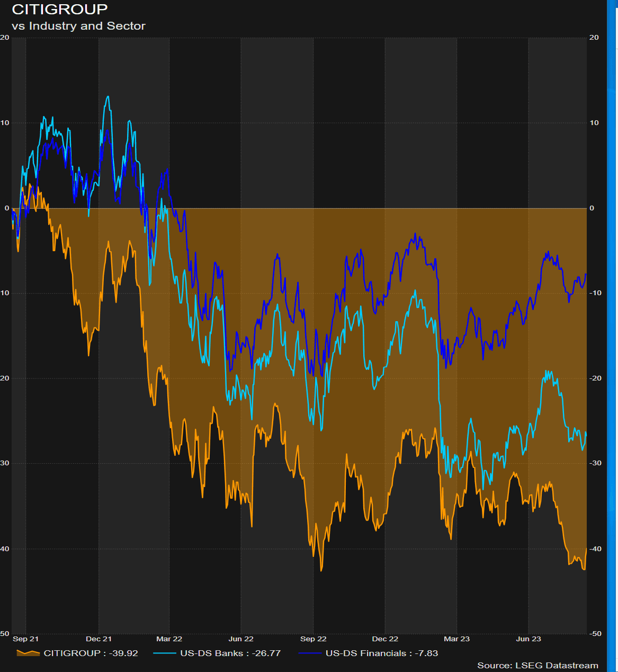Click right y-axis label '-20'
The width and height of the screenshot is (618, 672).
(x=595, y=378)
